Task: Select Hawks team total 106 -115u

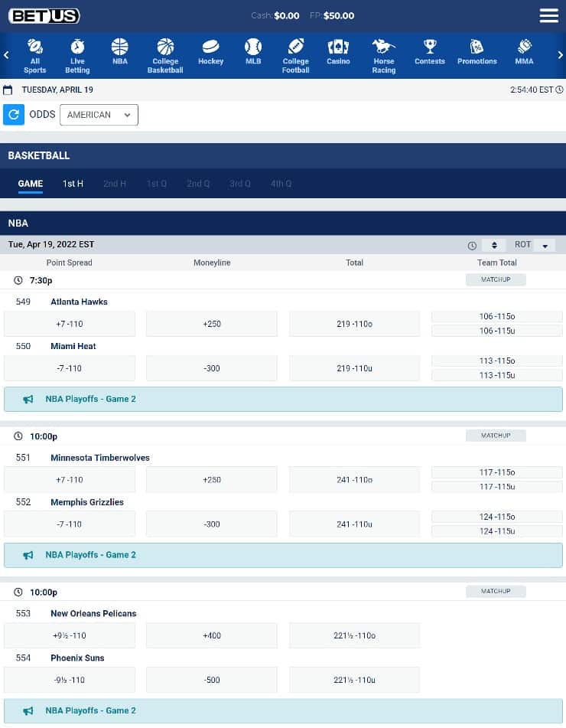Action: 497,331
